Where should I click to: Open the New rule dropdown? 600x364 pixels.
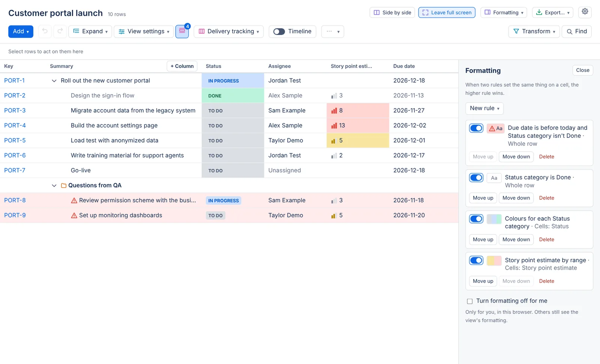[484, 108]
